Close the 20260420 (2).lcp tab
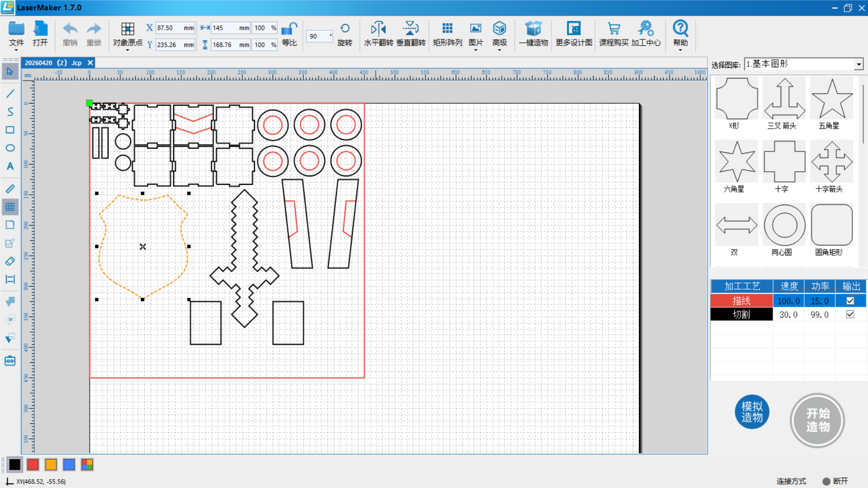 (90, 63)
